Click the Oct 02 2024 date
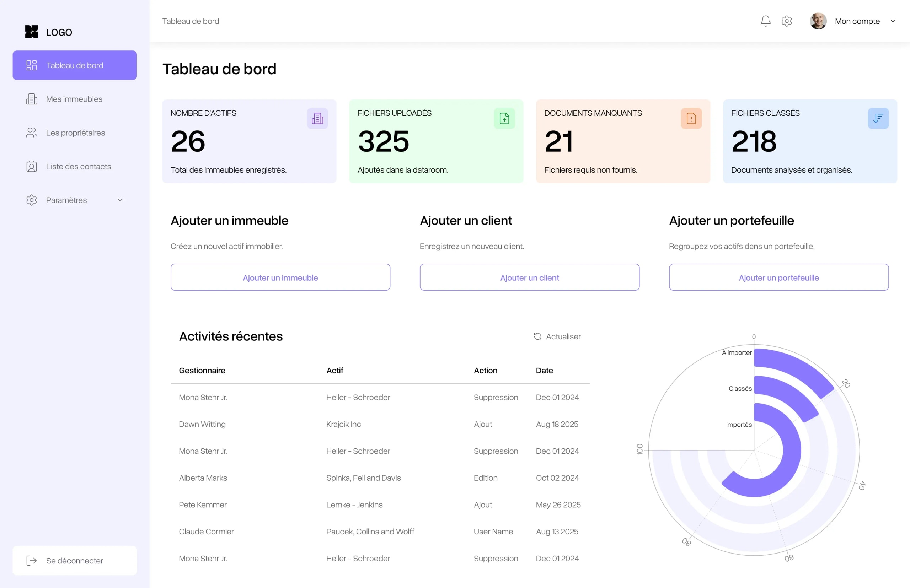Image resolution: width=910 pixels, height=588 pixels. (557, 478)
